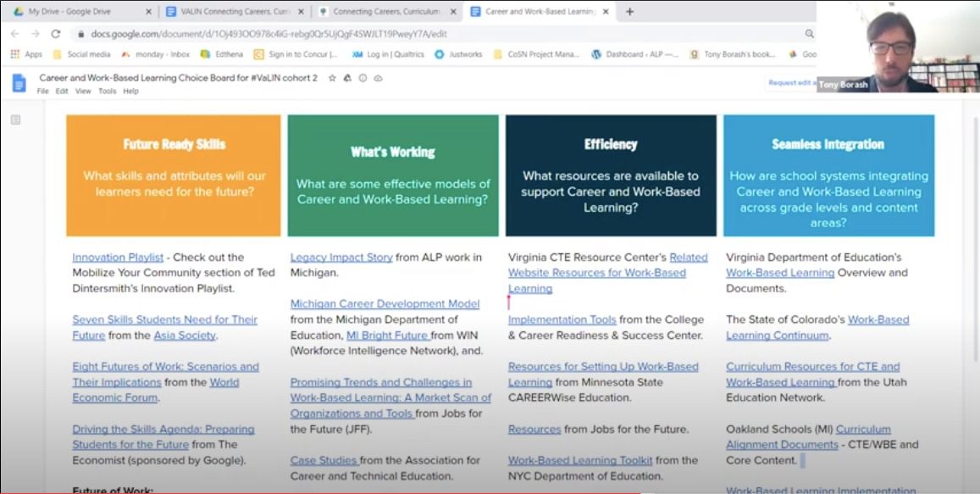Image resolution: width=980 pixels, height=494 pixels.
Task: Open the Legacy Impact Story link
Action: [341, 258]
